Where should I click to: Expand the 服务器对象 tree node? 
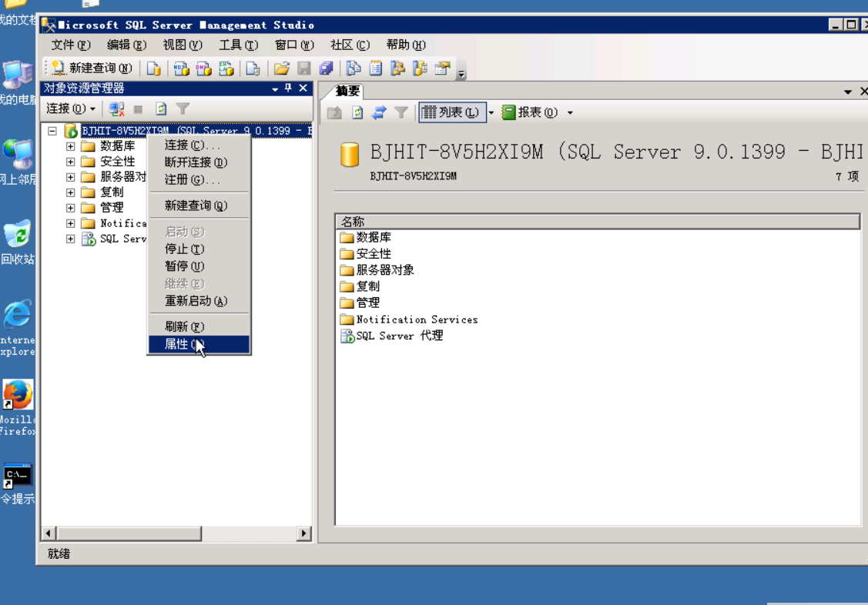tap(70, 178)
